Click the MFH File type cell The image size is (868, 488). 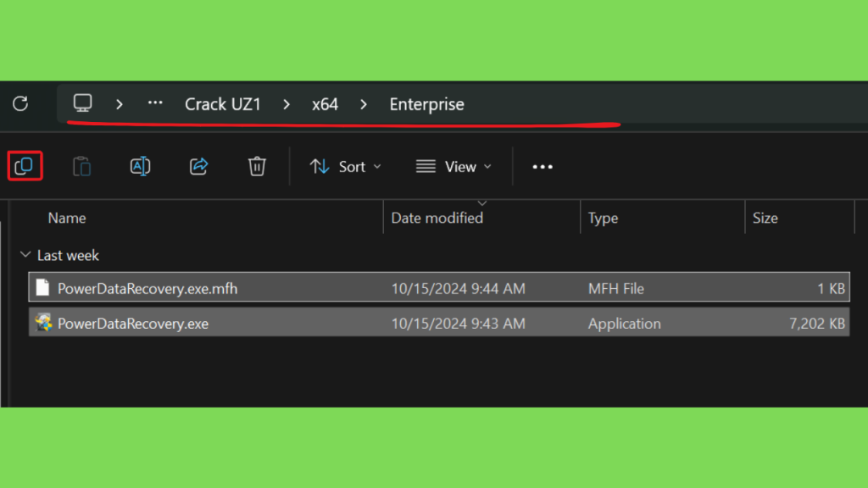(616, 289)
